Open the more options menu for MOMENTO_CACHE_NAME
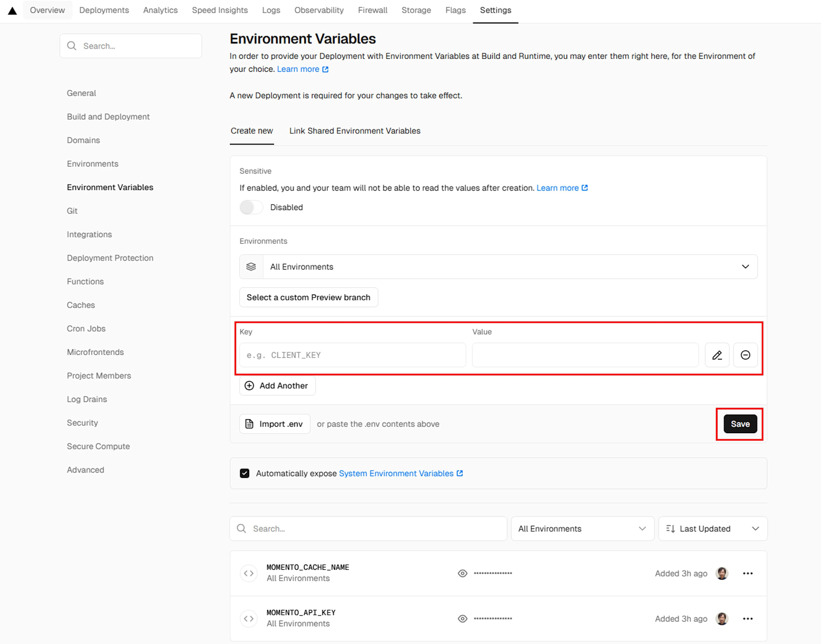Image resolution: width=821 pixels, height=644 pixels. 748,573
